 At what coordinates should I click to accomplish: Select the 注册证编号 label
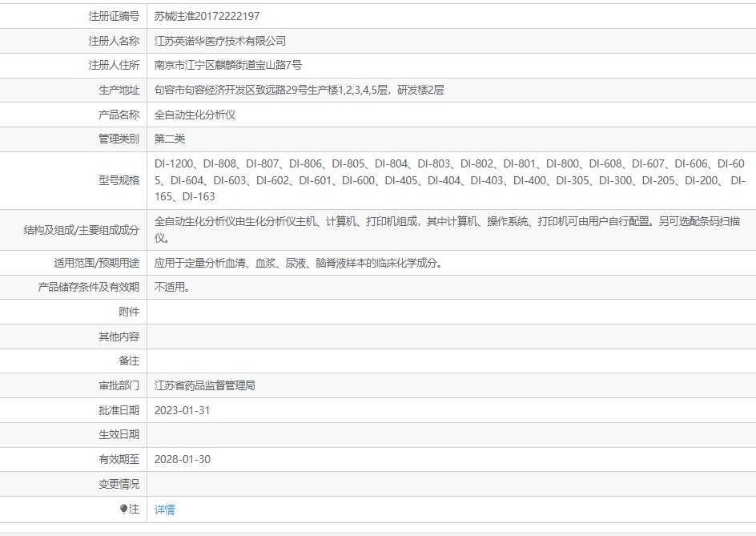pos(114,16)
